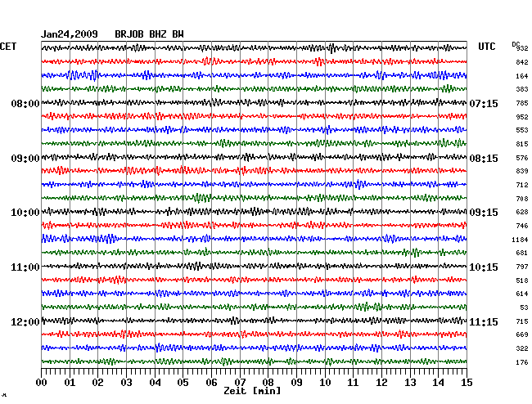Click the 'CET' time zone label
This screenshot has width=532, height=404.
pos(8,47)
